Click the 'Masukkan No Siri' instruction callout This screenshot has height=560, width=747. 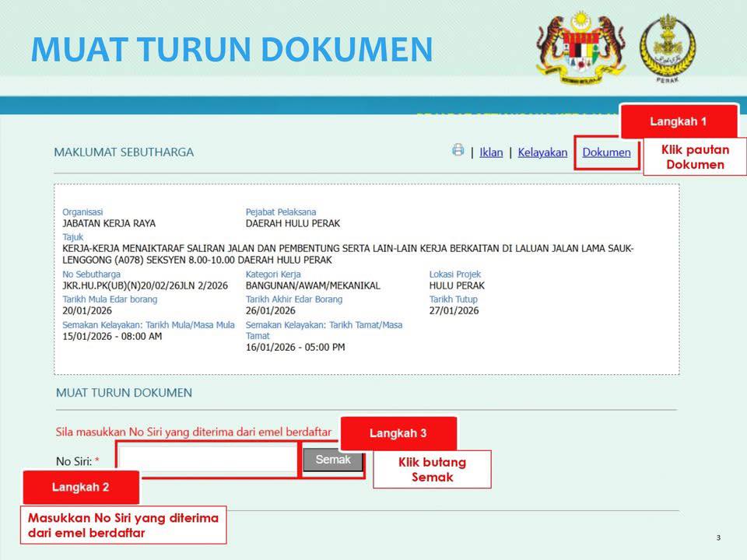(x=123, y=525)
